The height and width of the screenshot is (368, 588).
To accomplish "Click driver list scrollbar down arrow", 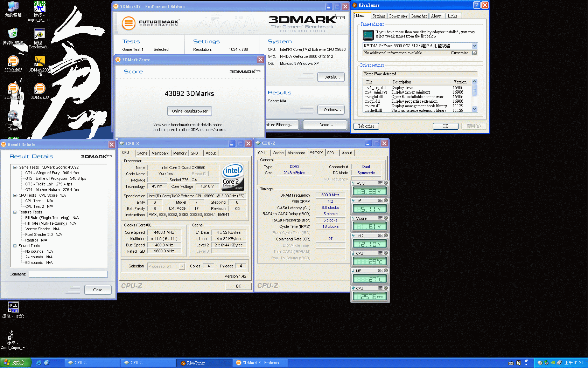I will tap(475, 109).
